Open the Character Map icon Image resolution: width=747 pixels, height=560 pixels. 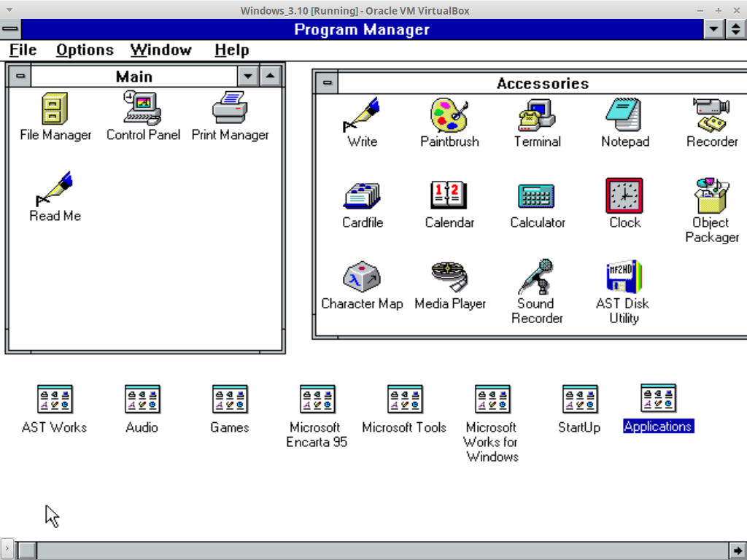[x=362, y=277]
